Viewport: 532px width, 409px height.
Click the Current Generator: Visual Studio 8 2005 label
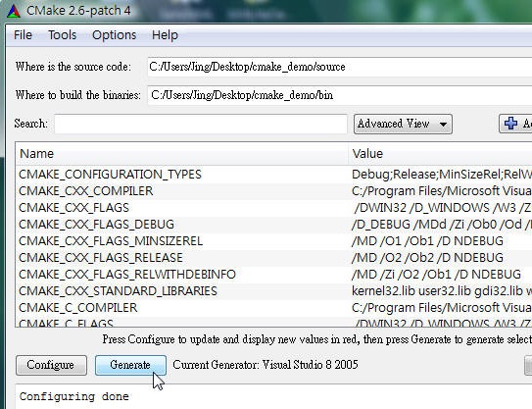point(266,365)
